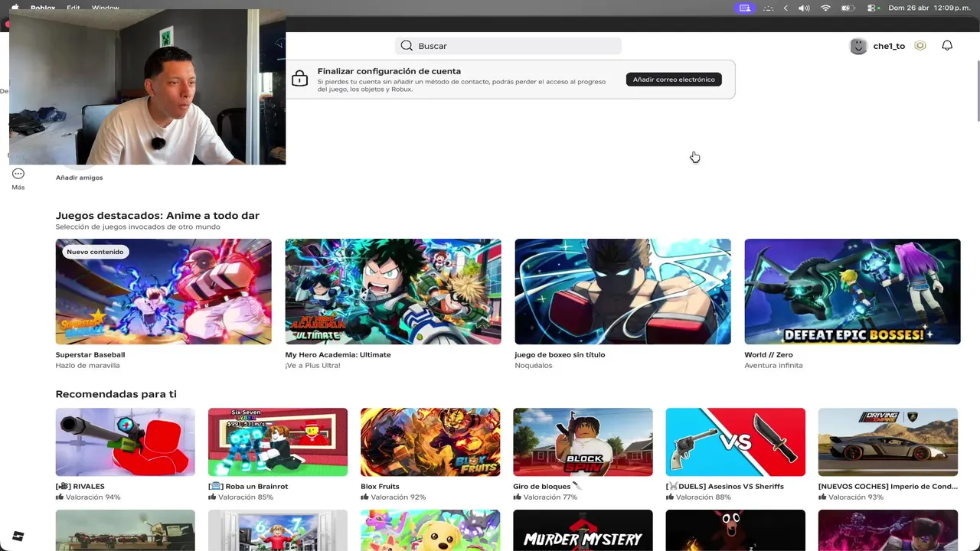This screenshot has height=551, width=980.
Task: Open the DUELS gun vs knife thumbnail
Action: pyautogui.click(x=735, y=442)
